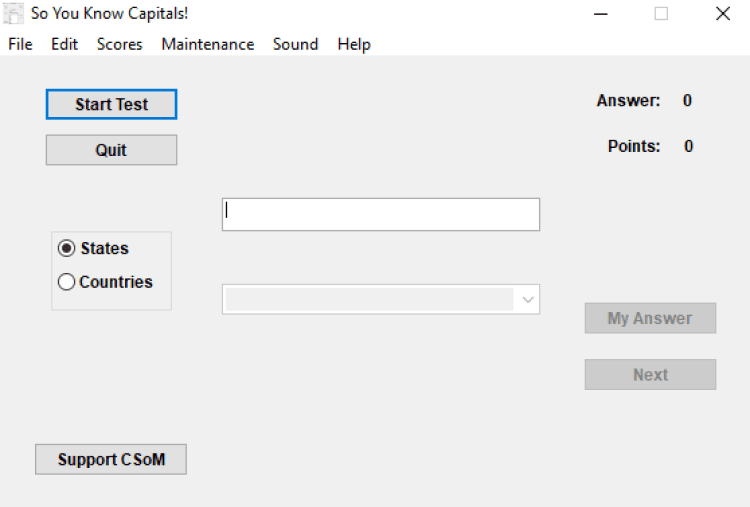Open the Help menu

(x=354, y=44)
